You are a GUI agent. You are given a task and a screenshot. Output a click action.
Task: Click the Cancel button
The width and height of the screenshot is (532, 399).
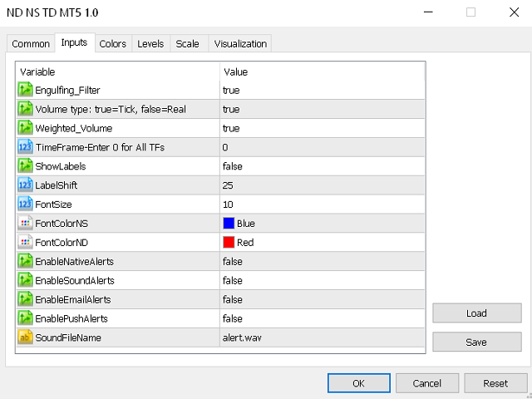coord(426,383)
